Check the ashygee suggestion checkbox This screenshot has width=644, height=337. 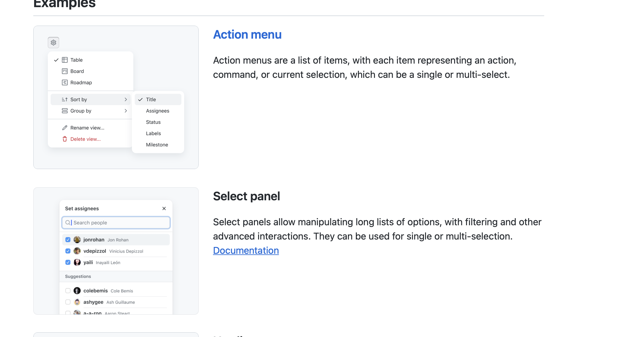pos(68,302)
